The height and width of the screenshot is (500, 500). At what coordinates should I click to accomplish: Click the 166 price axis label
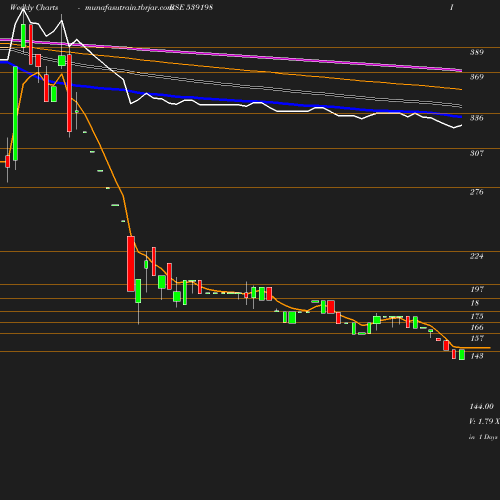477,327
